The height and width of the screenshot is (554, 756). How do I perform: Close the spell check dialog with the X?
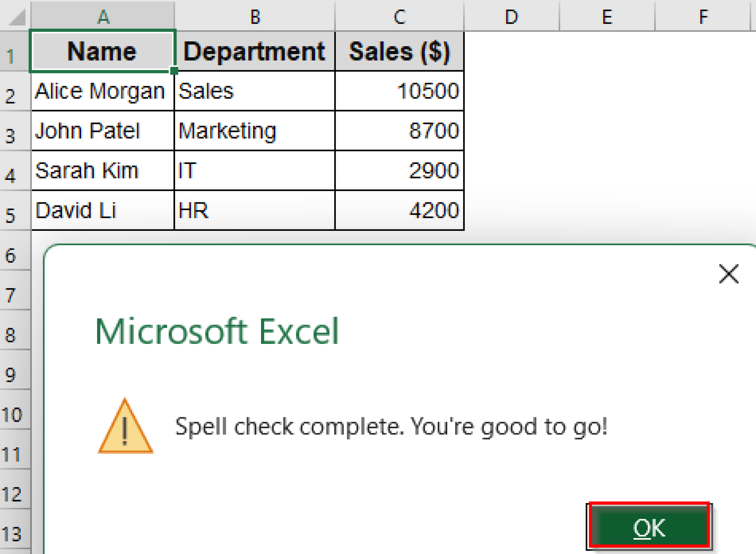coord(728,274)
